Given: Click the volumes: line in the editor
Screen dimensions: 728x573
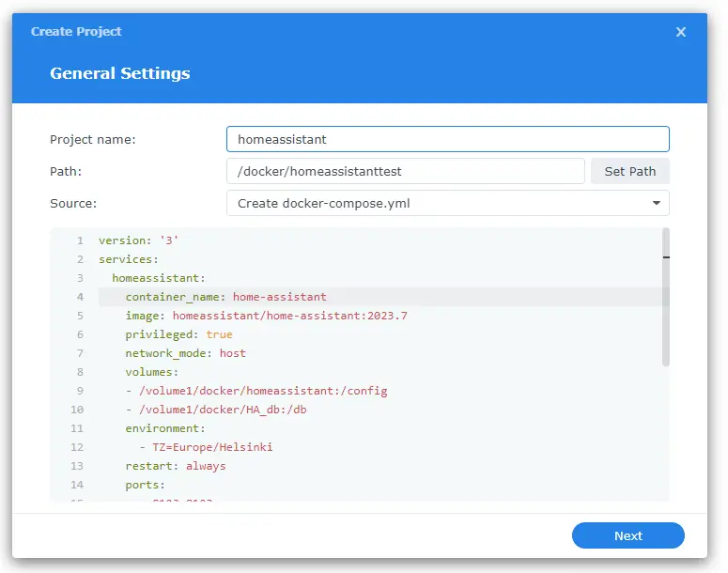Looking at the screenshot, I should pos(151,372).
